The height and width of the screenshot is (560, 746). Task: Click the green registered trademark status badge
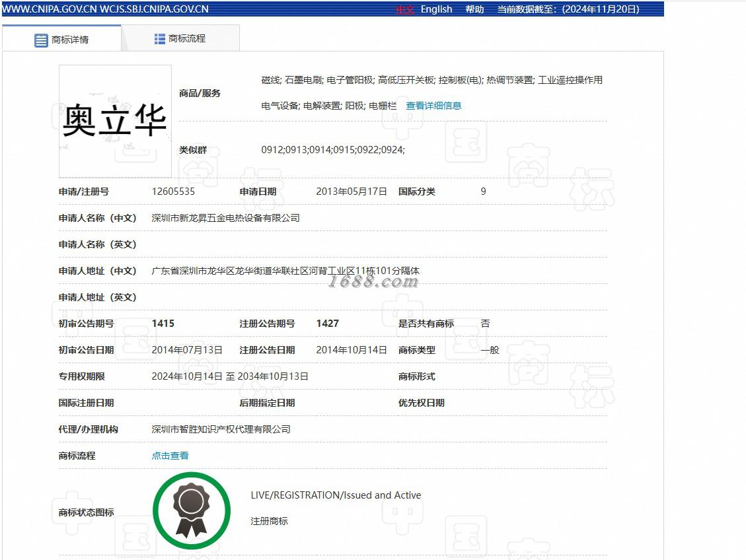(192, 510)
